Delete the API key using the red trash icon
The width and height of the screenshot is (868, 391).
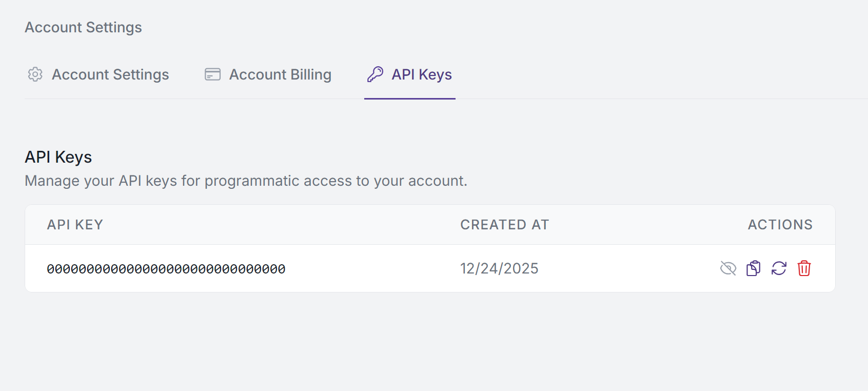click(804, 268)
